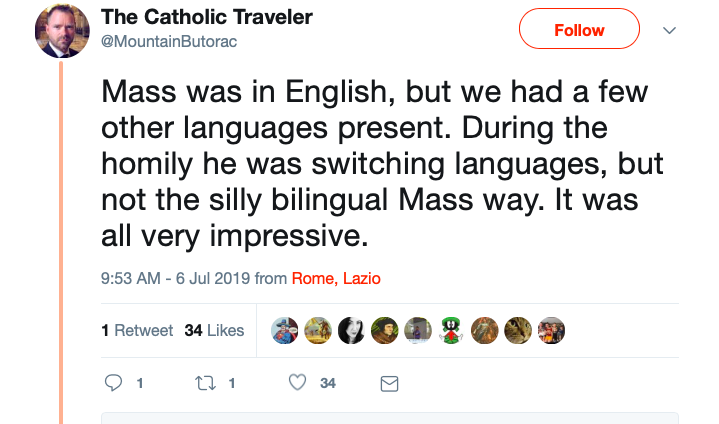Click the Marvin the Martian liker avatar

452,331
